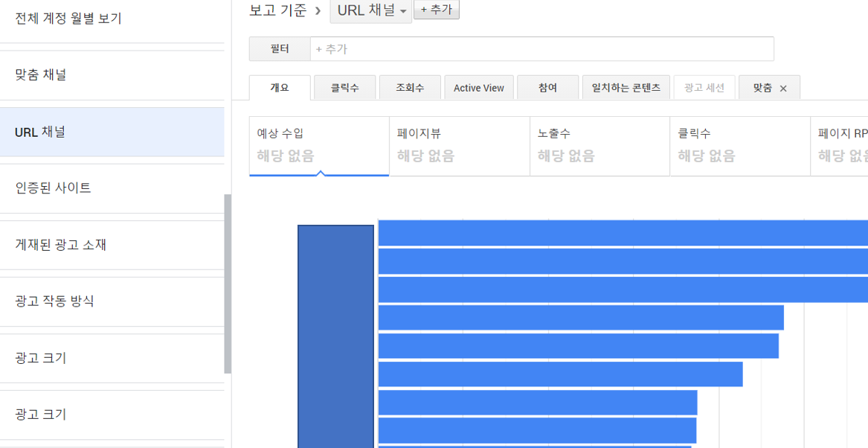
Task: Click the topmost blue chart bar
Action: [x=623, y=233]
